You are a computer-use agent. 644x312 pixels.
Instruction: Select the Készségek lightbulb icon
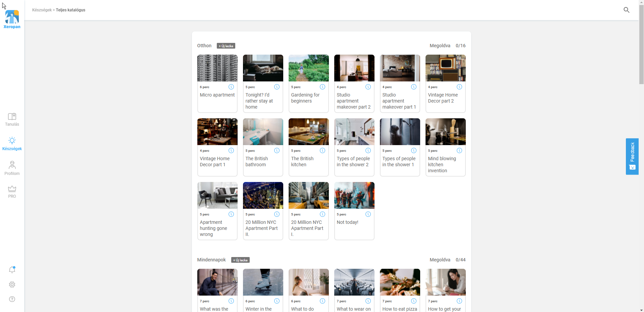pos(12,140)
